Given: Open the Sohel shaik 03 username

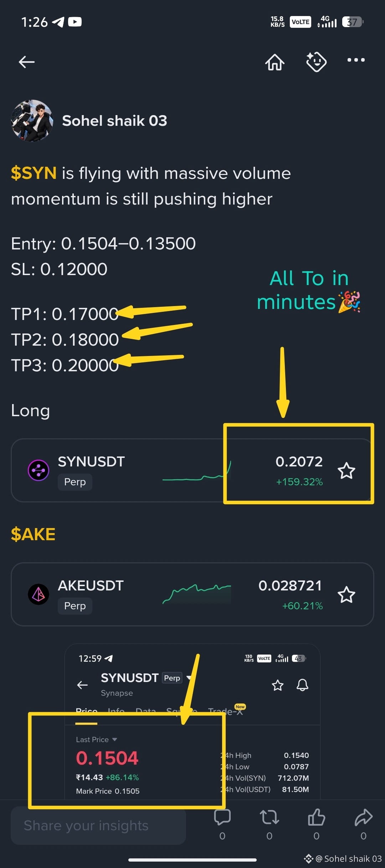Looking at the screenshot, I should (x=114, y=121).
